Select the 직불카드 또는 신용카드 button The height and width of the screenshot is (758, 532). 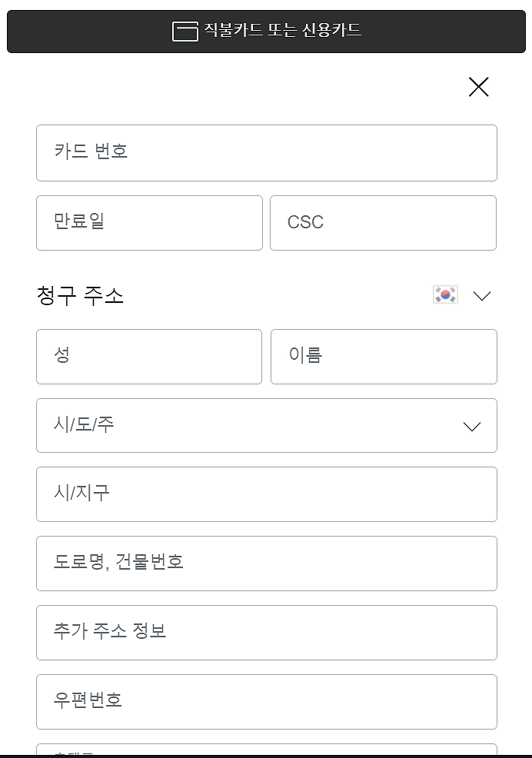[266, 32]
